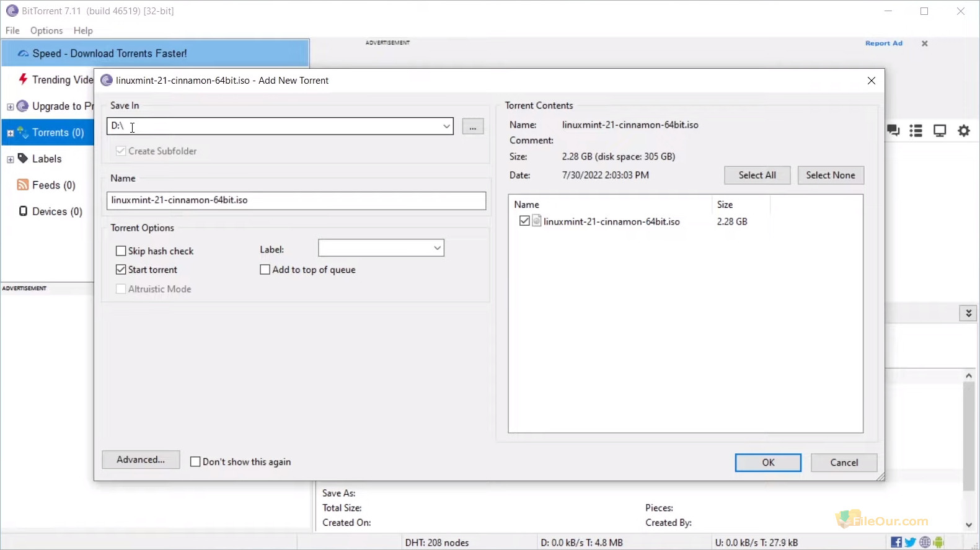Collapse the detail pane with the double-chevron button
Image resolution: width=980 pixels, height=550 pixels.
(968, 313)
